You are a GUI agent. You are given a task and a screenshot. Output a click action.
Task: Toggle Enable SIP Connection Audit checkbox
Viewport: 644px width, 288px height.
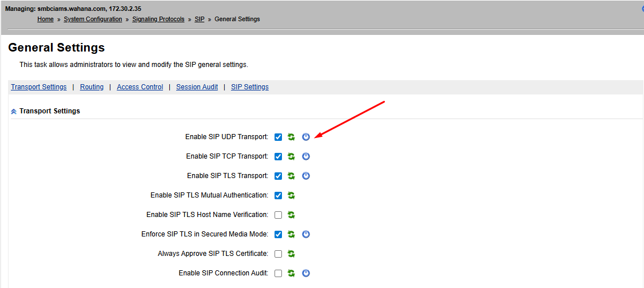[278, 273]
